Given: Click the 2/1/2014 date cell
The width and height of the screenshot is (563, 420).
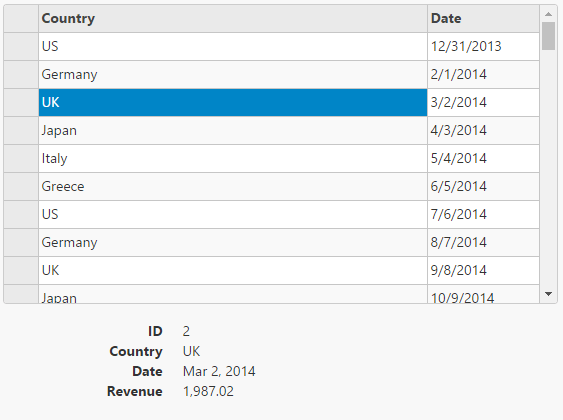Looking at the screenshot, I should (x=483, y=75).
